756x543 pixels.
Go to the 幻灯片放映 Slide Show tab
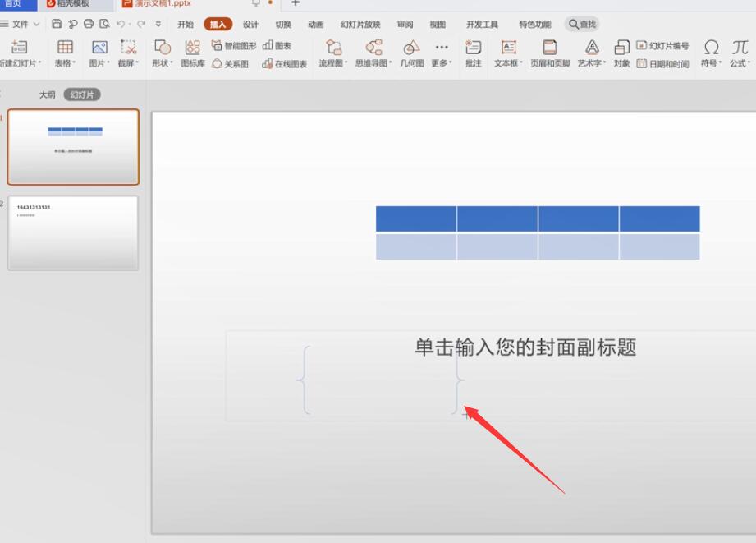click(360, 24)
